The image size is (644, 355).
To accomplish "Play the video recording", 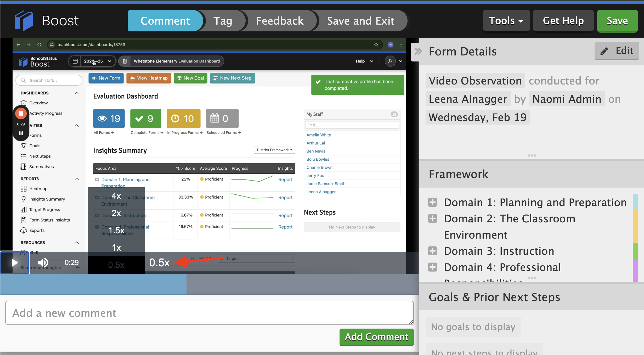I will (x=15, y=263).
